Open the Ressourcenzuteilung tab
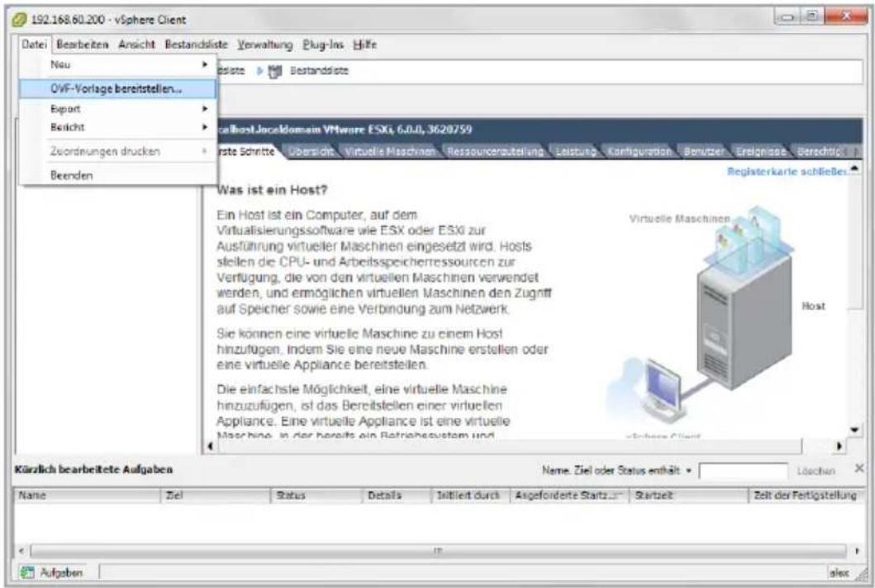875x588 pixels. coord(495,151)
